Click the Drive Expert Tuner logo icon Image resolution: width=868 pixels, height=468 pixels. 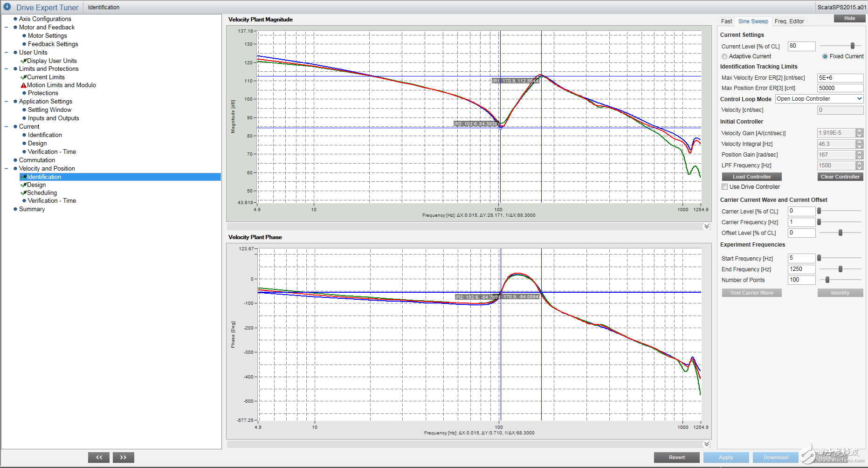[x=7, y=7]
